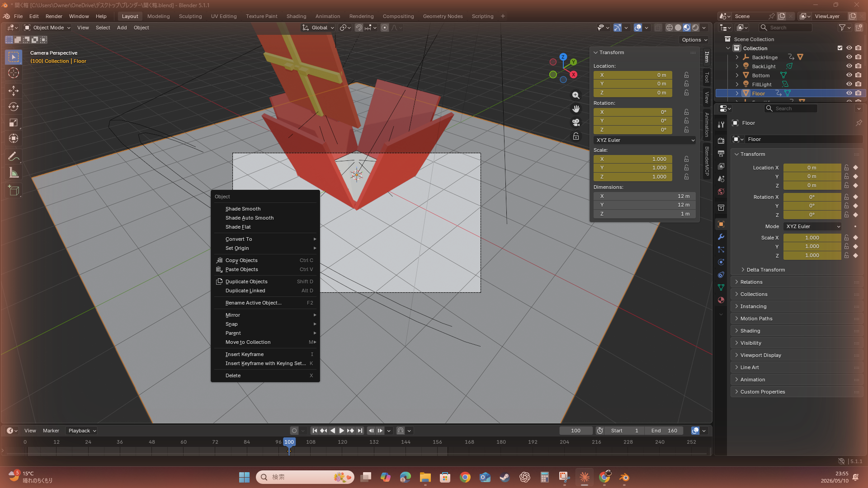Viewport: 868px width, 488px height.
Task: Lock the sidebar Location X value
Action: pos(686,75)
